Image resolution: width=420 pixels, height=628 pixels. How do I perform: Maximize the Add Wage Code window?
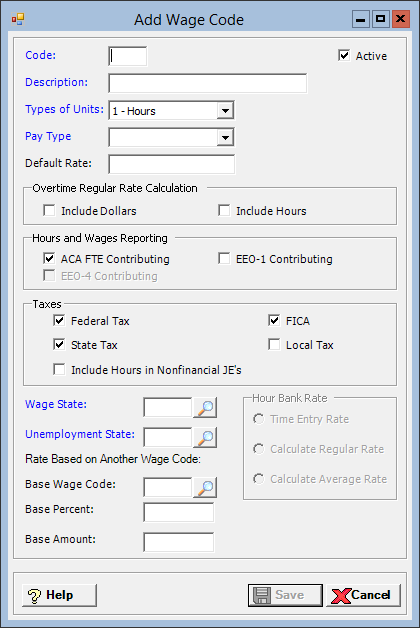380,19
